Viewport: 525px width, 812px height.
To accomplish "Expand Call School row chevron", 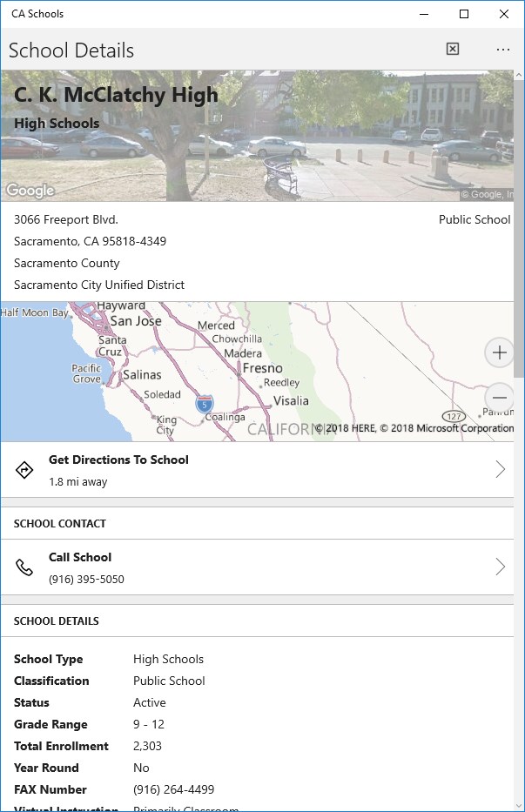I will (500, 567).
